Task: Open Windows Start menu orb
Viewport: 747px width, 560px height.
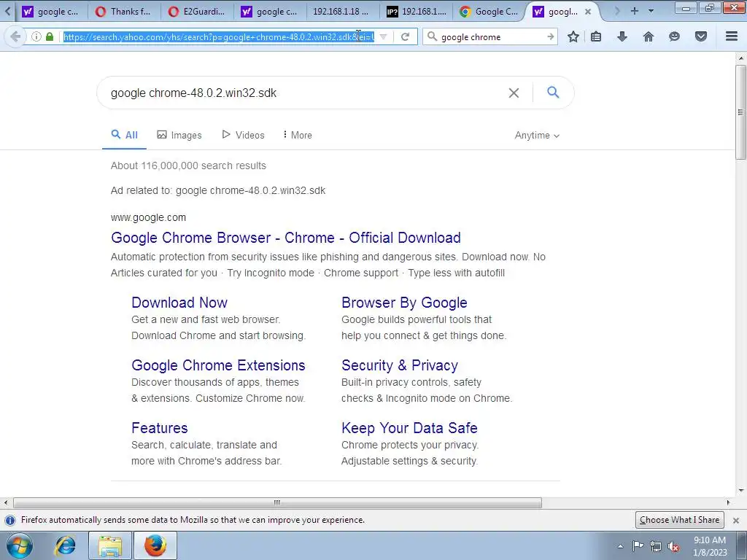Action: (20, 545)
